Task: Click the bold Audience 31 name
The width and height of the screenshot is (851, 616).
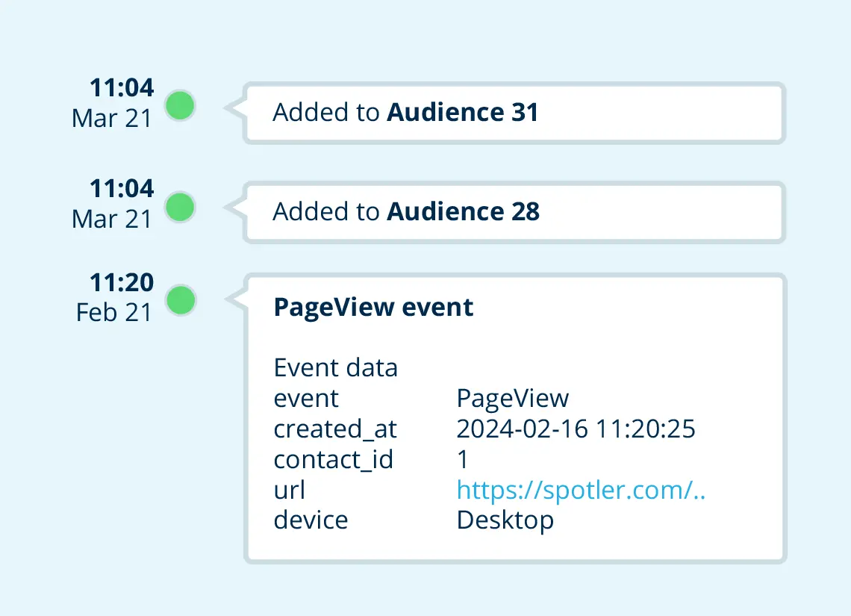Action: tap(462, 113)
